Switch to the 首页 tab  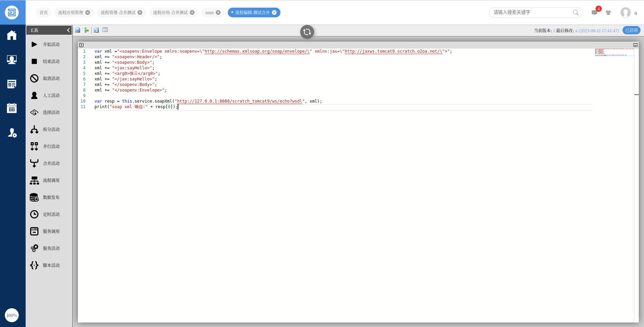(44, 12)
